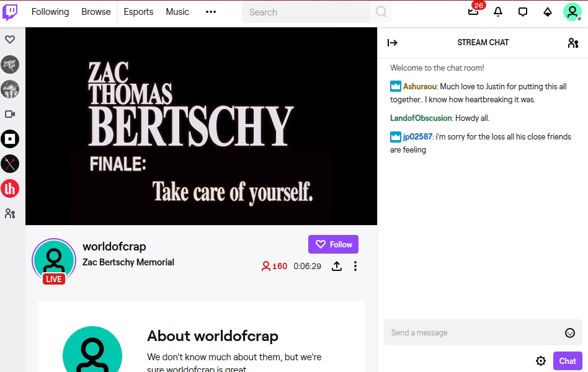Click the About worldofcrap heading
The height and width of the screenshot is (372, 588).
pos(213,336)
